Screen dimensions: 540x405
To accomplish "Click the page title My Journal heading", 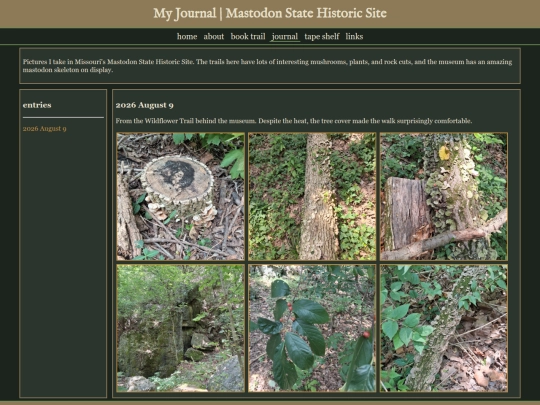I will pos(270,13).
